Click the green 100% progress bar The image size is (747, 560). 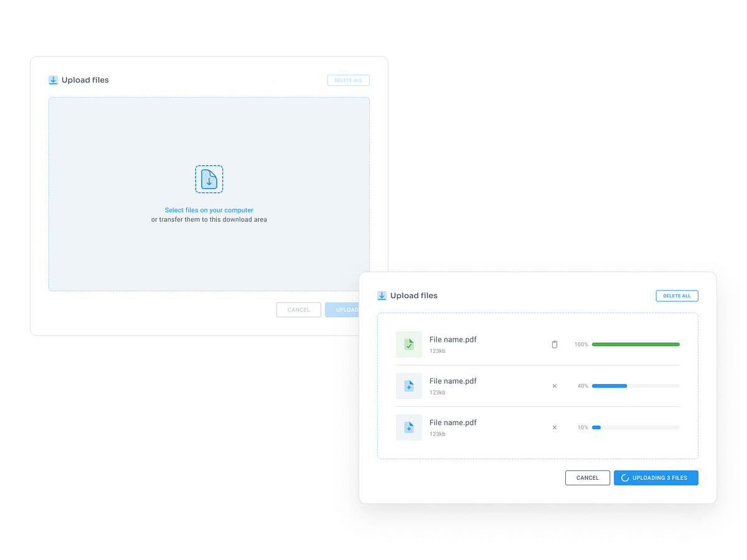[x=636, y=344]
